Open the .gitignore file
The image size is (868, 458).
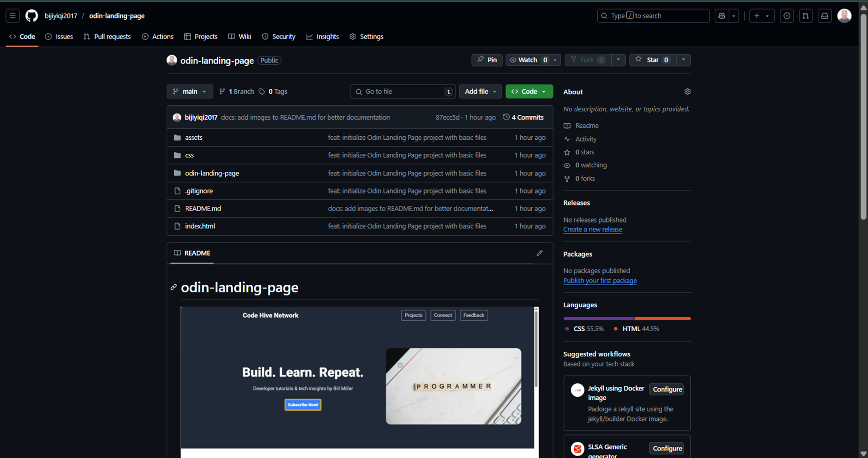coord(199,191)
